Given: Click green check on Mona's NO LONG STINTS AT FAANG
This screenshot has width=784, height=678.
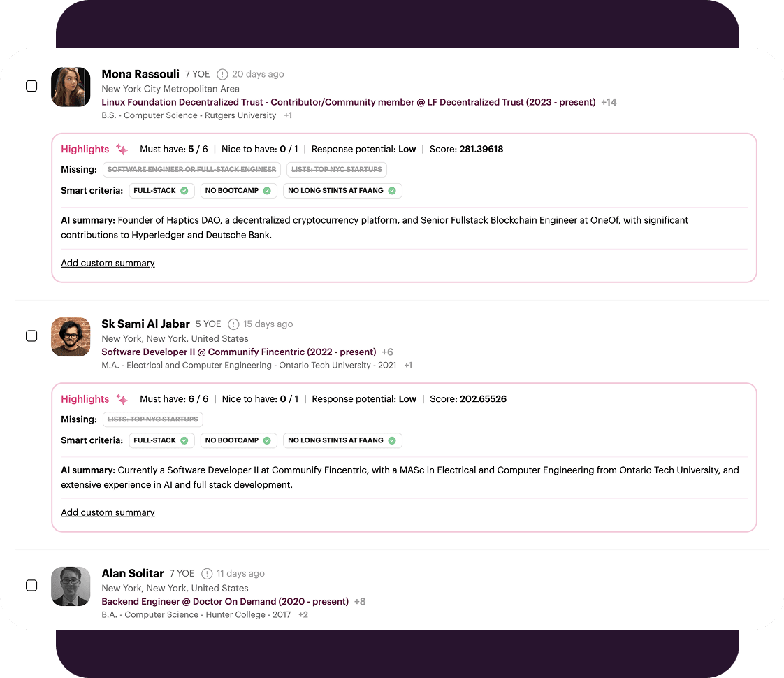Looking at the screenshot, I should (x=392, y=191).
